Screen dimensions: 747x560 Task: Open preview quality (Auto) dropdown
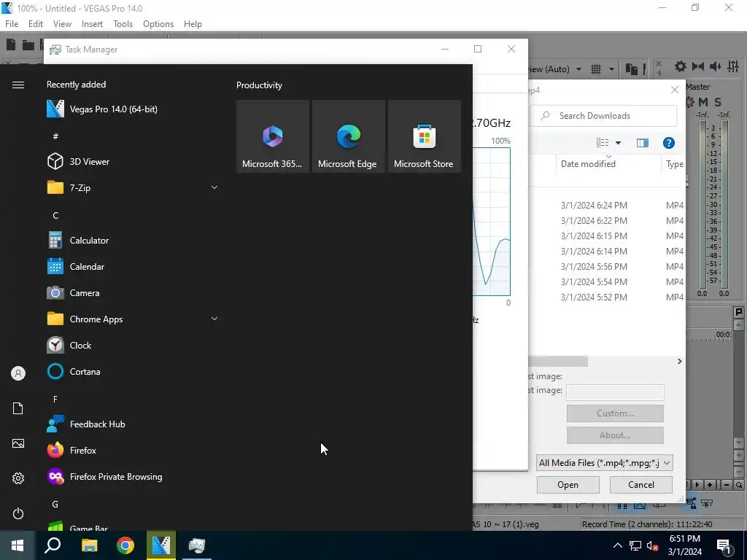pos(578,69)
